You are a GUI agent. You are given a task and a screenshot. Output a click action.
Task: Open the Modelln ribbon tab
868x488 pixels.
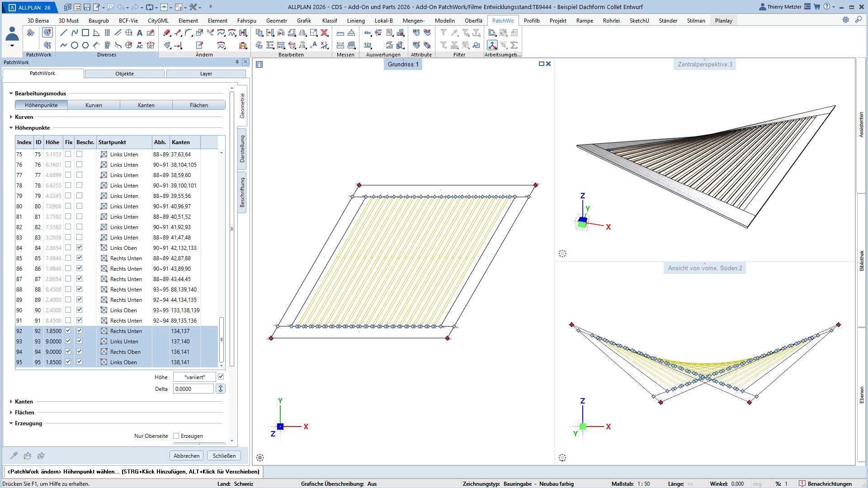(x=444, y=20)
